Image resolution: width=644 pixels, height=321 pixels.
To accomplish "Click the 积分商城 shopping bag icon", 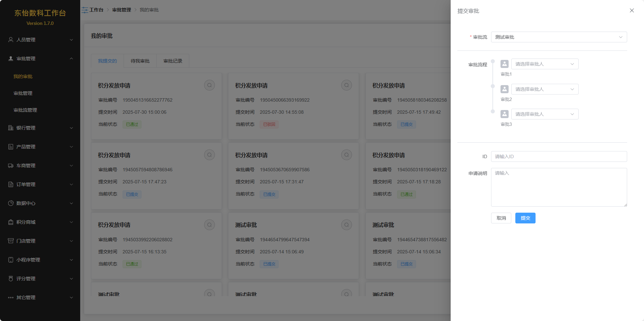I will (x=11, y=222).
